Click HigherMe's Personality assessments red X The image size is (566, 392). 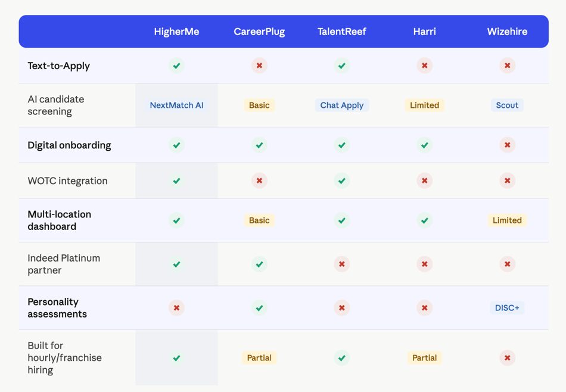tap(176, 308)
